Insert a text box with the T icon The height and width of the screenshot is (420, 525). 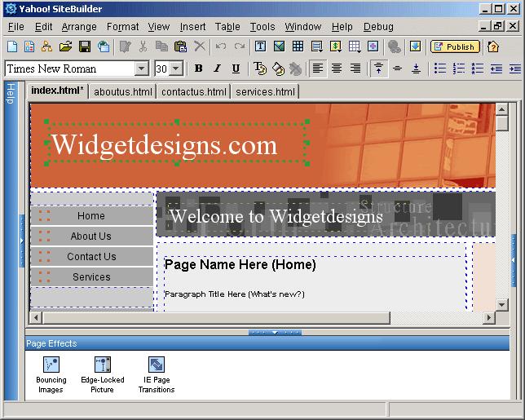[x=261, y=46]
